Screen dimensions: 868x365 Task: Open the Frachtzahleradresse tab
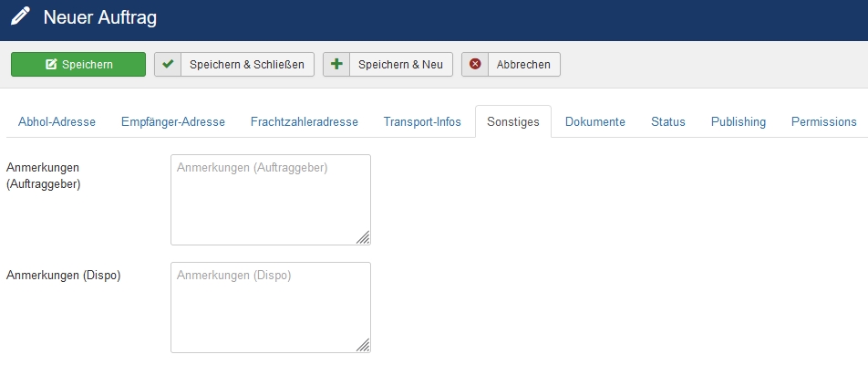305,122
